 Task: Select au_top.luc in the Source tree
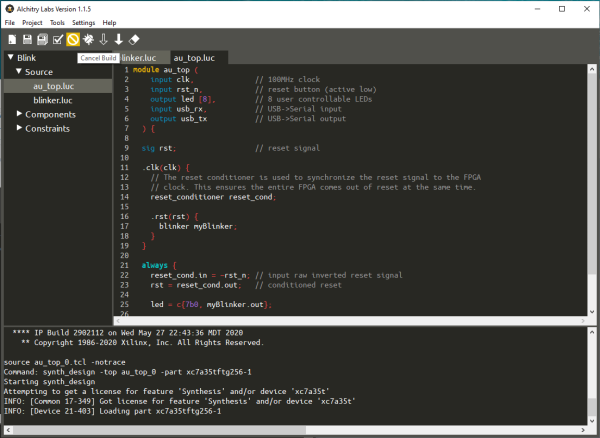54,86
